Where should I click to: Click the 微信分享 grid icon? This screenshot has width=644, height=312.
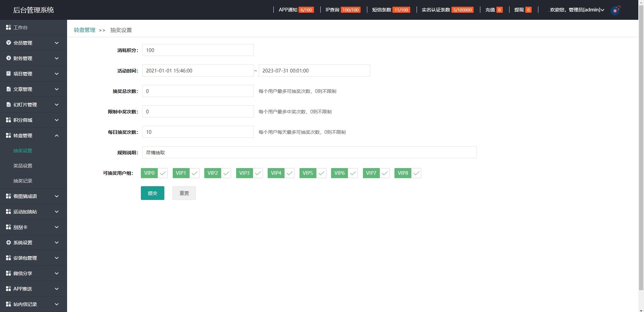coord(8,273)
